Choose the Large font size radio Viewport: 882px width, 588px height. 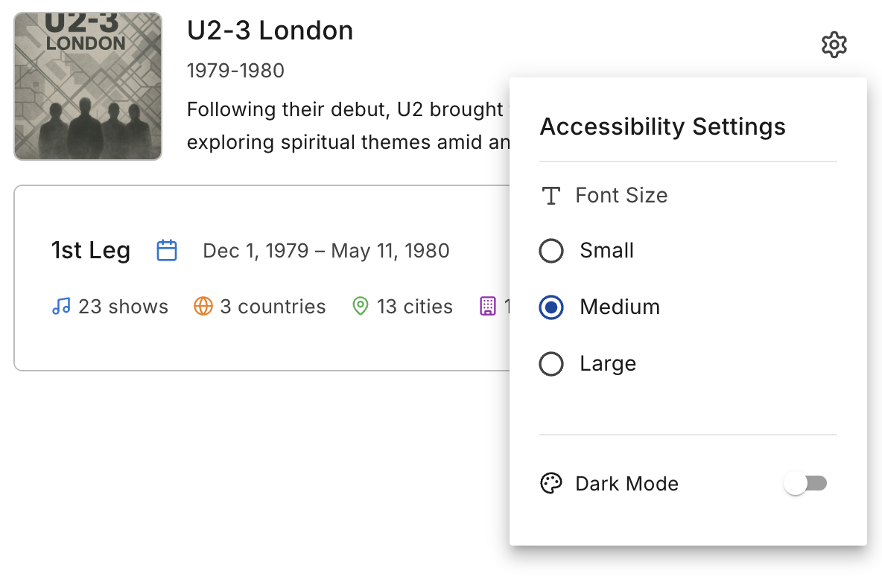click(551, 364)
